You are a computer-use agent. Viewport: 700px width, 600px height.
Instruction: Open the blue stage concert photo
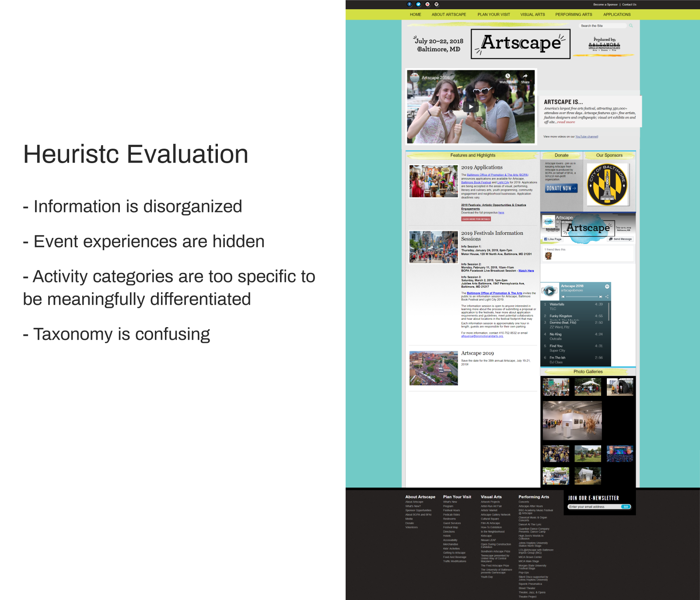(x=620, y=454)
